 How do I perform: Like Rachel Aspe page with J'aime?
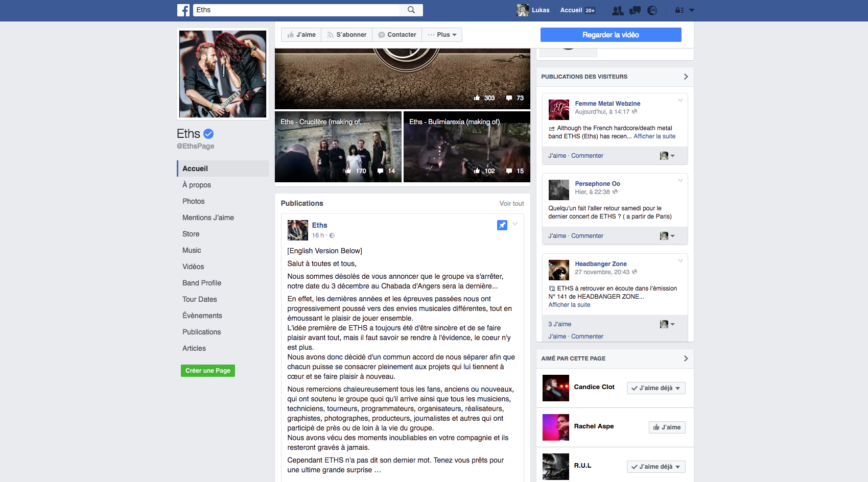click(x=667, y=427)
